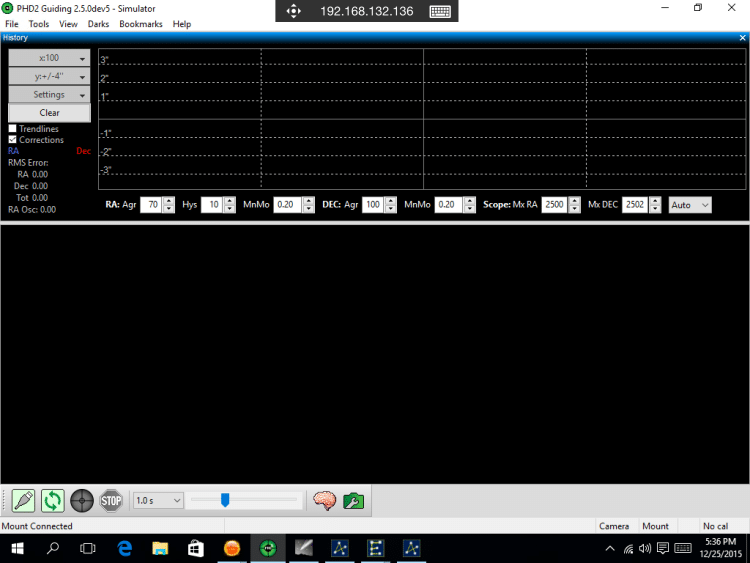Click the DEC MnMo value field
Image resolution: width=750 pixels, height=563 pixels.
click(449, 205)
